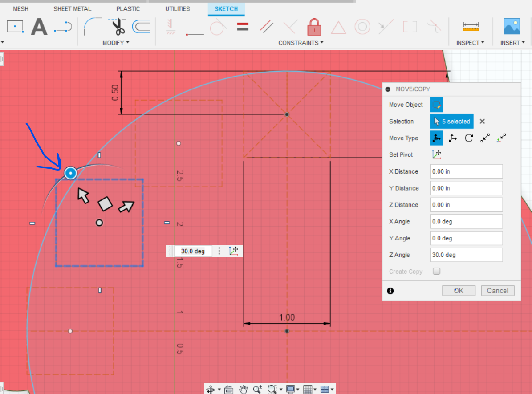Click the X Angle input field
Viewport: 532px width, 394px height.
click(x=466, y=222)
